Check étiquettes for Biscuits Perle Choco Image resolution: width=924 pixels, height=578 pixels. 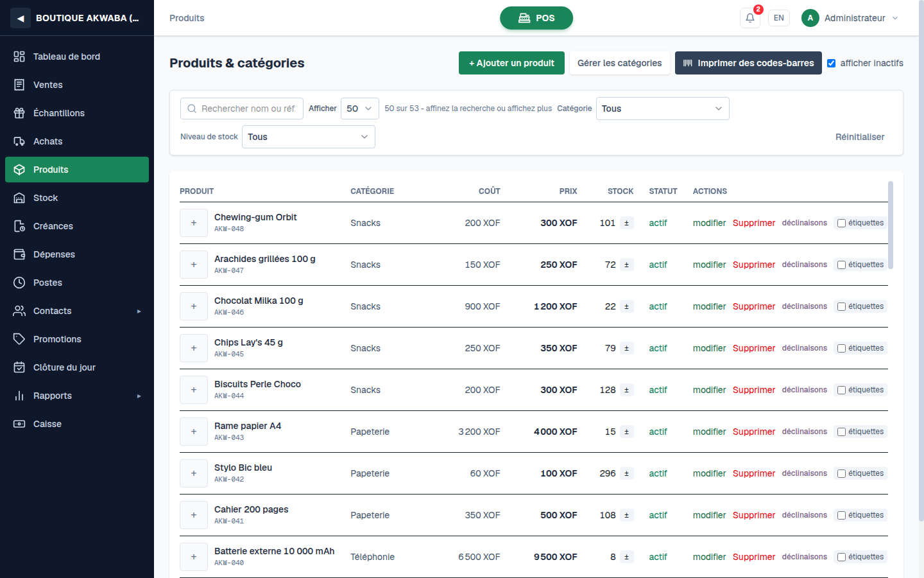point(841,390)
